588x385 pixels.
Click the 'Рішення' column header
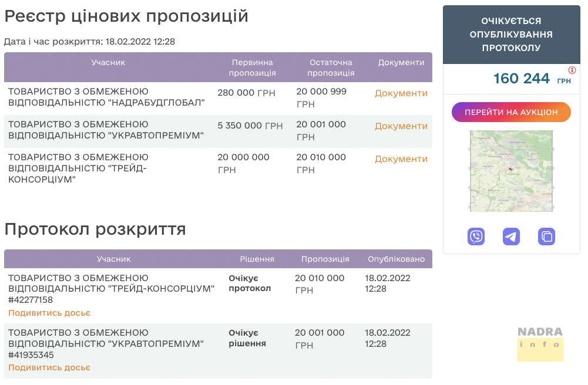257,259
